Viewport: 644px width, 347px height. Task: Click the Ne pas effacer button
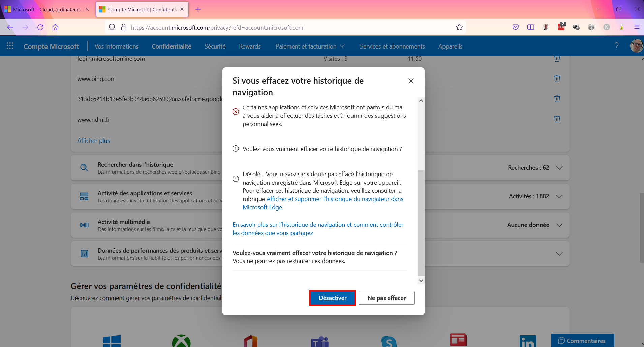387,298
